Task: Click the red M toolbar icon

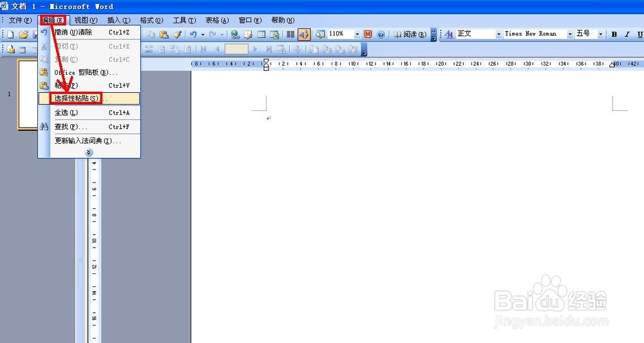Action: 368,35
